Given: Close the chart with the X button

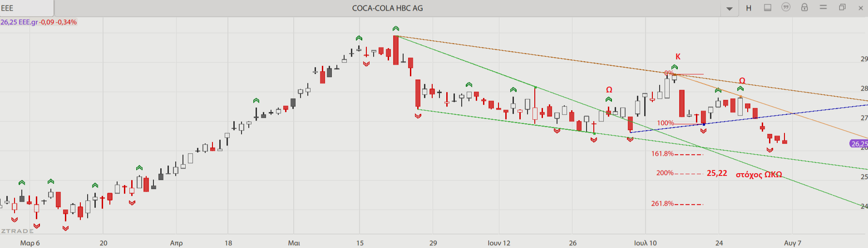Looking at the screenshot, I should tap(860, 8).
